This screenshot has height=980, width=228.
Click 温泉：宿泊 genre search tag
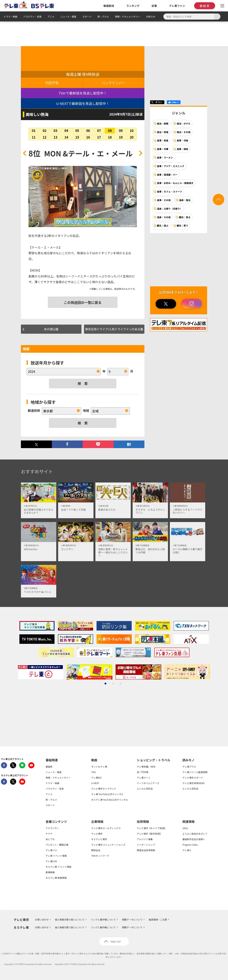(x=183, y=200)
